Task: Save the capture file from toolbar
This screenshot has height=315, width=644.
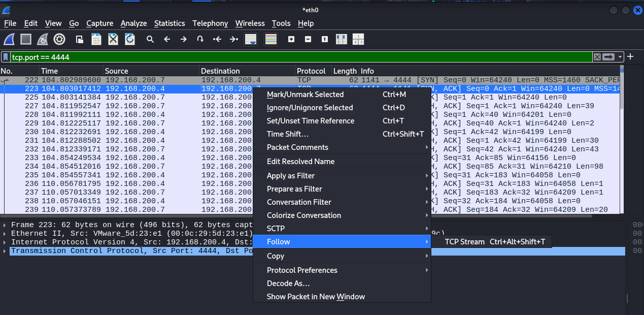Action: point(96,39)
